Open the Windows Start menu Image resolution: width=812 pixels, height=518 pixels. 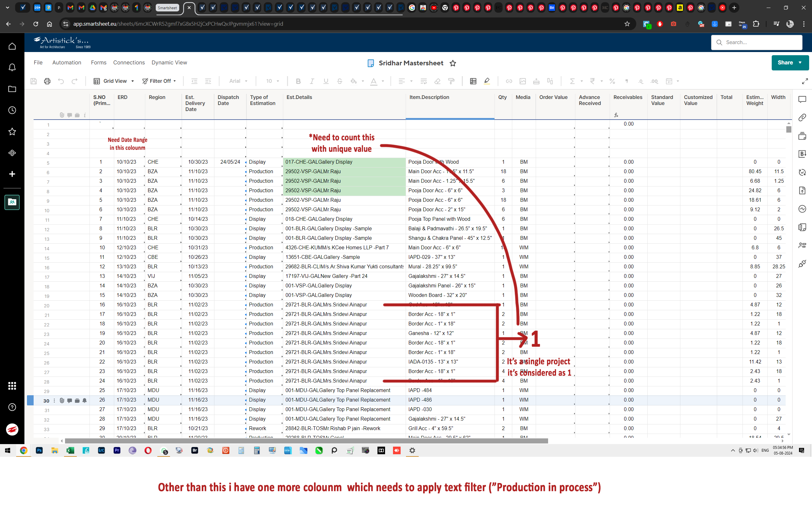click(8, 450)
